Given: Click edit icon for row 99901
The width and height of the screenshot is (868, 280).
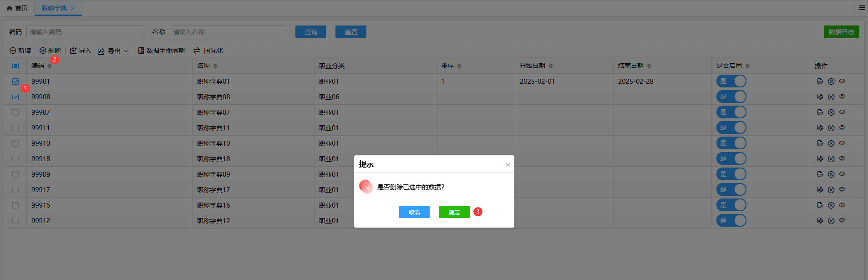Looking at the screenshot, I should pyautogui.click(x=820, y=81).
